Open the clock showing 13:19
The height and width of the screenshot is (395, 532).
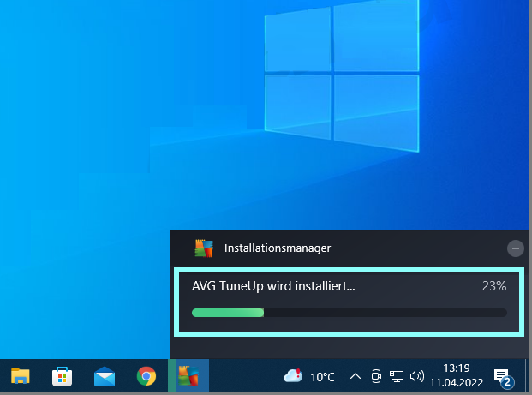[457, 368]
